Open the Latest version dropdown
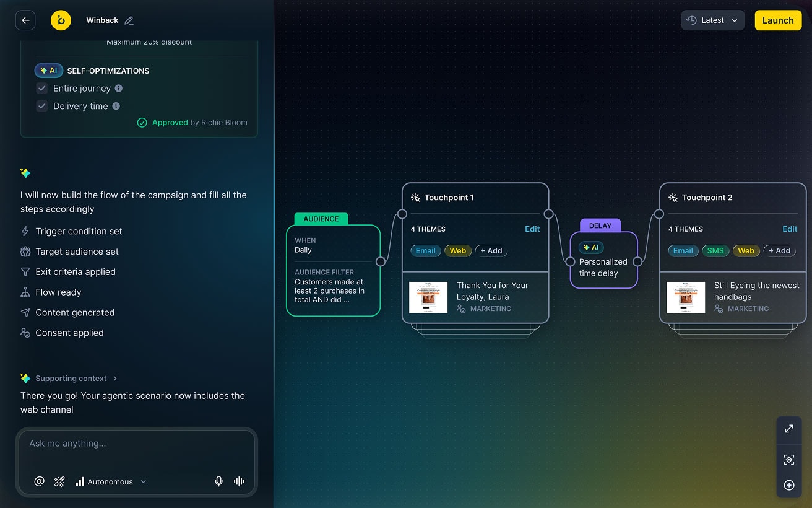The image size is (812, 508). pos(713,20)
